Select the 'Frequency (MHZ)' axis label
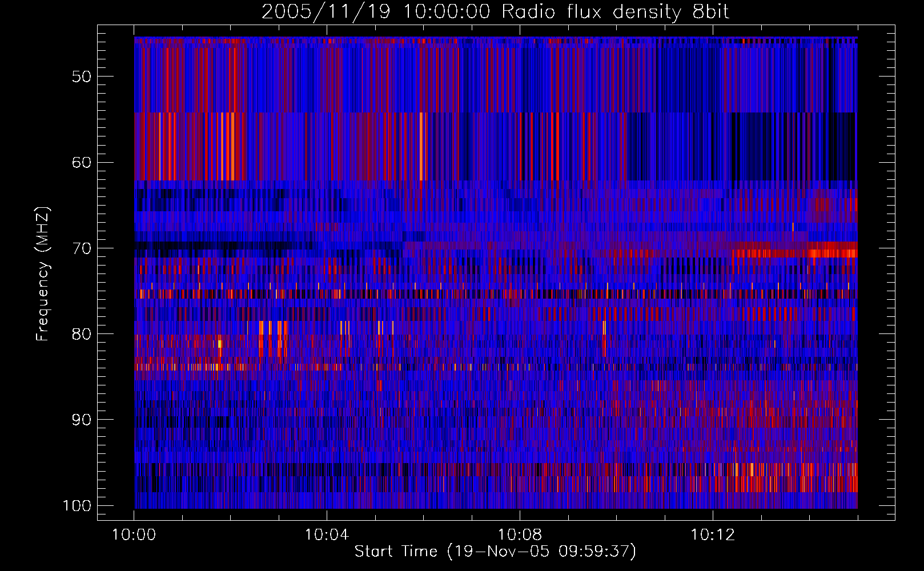The image size is (924, 571). point(43,274)
